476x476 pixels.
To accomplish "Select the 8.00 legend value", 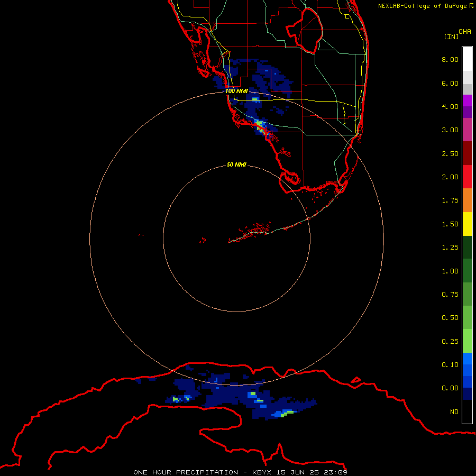I will 450,59.
